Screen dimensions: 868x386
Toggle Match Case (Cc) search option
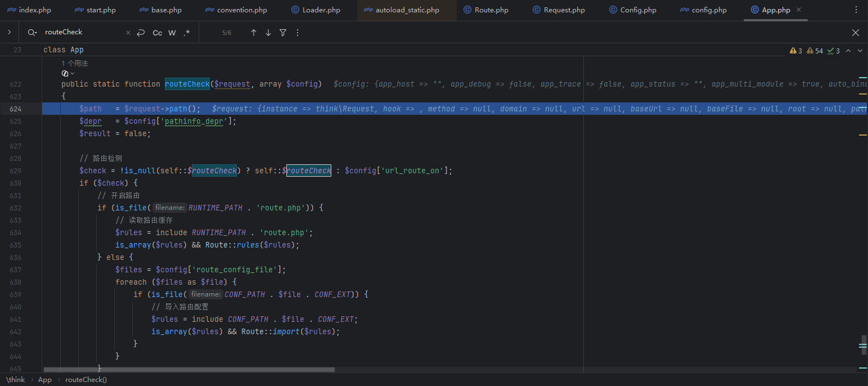tap(158, 33)
